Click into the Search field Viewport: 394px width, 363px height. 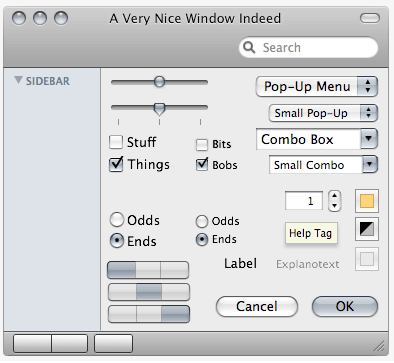pyautogui.click(x=308, y=47)
